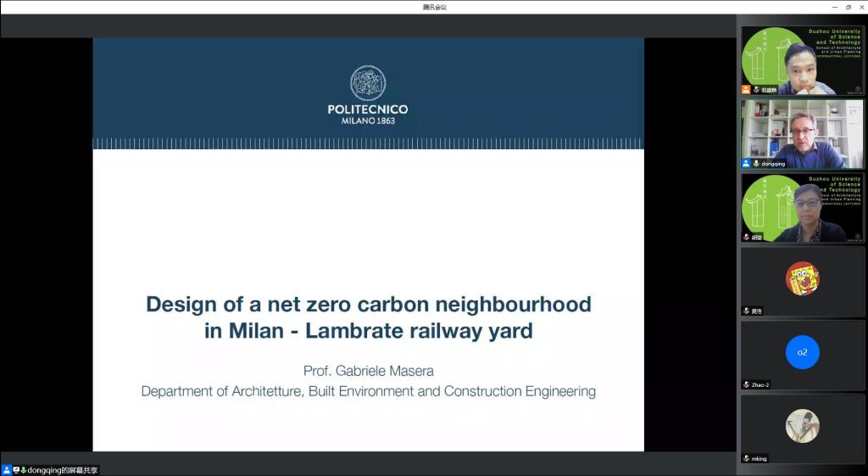
Task: Click the green mic icon in sharing bar
Action: pos(23,470)
